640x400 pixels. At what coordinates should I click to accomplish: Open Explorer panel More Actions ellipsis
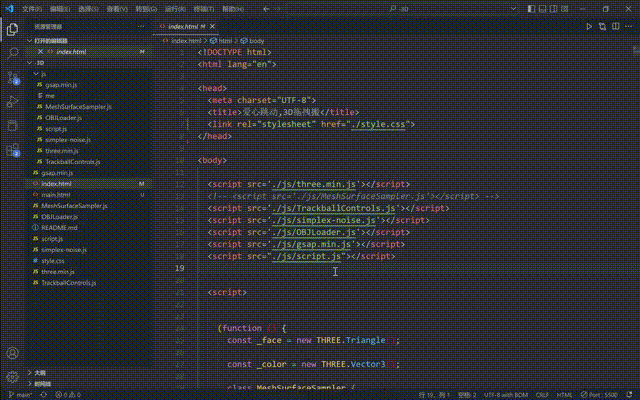[x=141, y=27]
